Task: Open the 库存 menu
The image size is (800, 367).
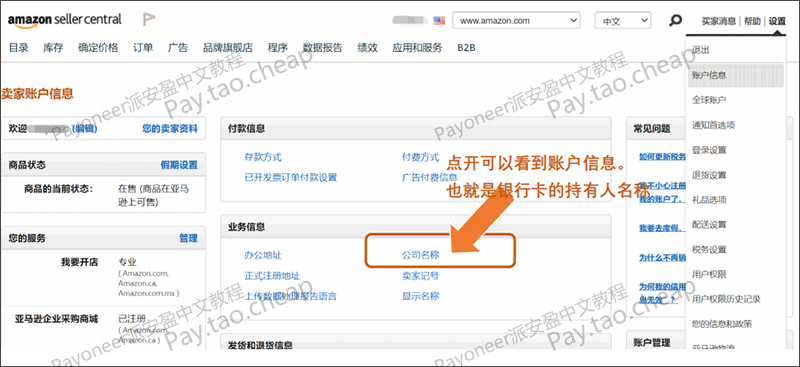Action: point(53,48)
